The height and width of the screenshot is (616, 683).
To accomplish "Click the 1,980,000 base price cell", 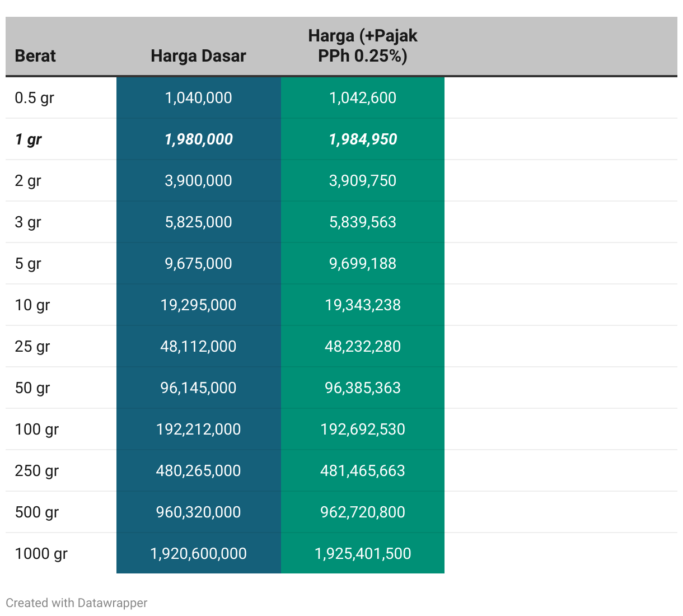I will [198, 139].
